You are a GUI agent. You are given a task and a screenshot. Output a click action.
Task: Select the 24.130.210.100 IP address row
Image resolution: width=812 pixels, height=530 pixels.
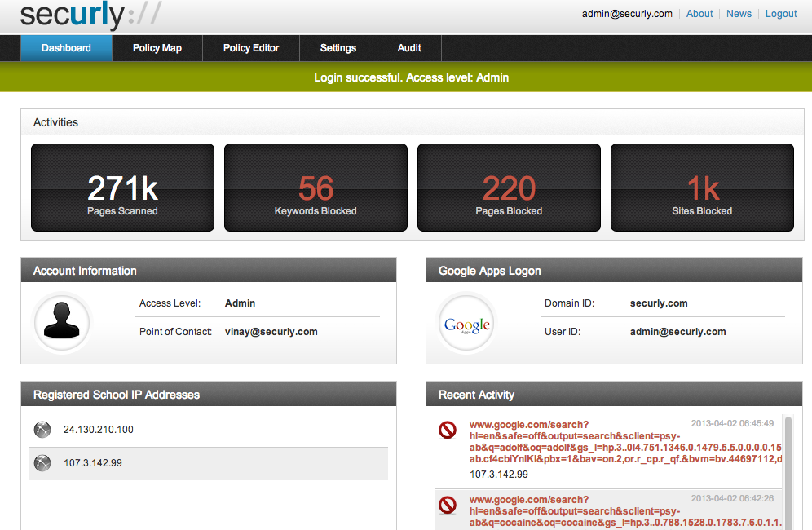[x=209, y=430]
